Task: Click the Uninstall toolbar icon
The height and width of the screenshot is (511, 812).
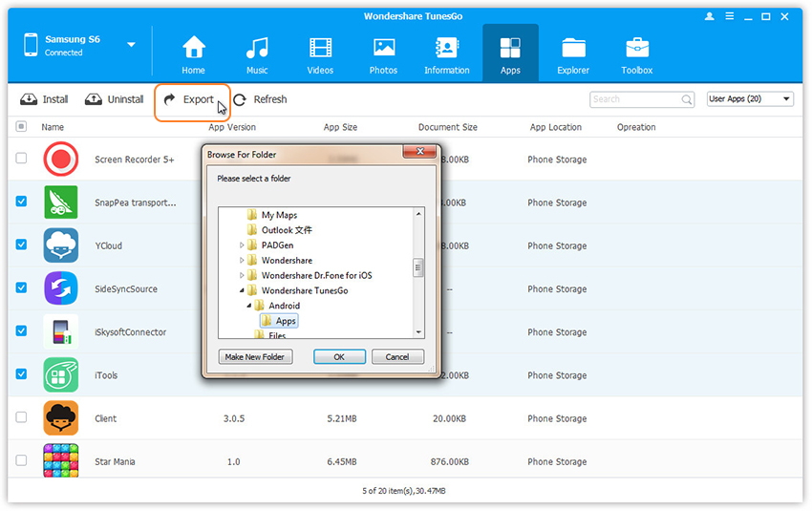Action: (x=94, y=99)
